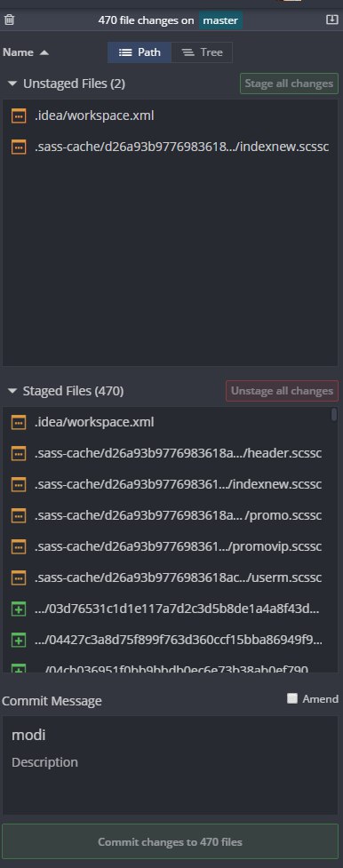
Task: Click modified icon beside staged header.scssc
Action: tap(19, 454)
